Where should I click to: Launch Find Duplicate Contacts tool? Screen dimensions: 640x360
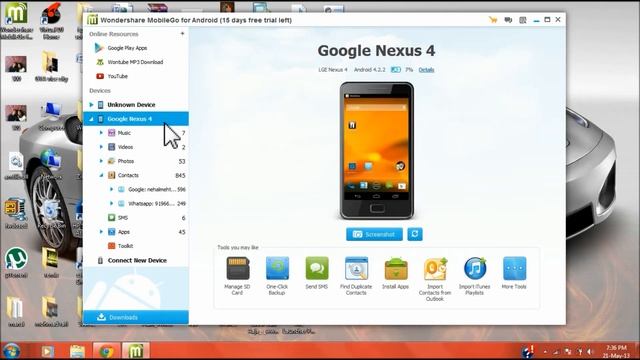click(356, 275)
